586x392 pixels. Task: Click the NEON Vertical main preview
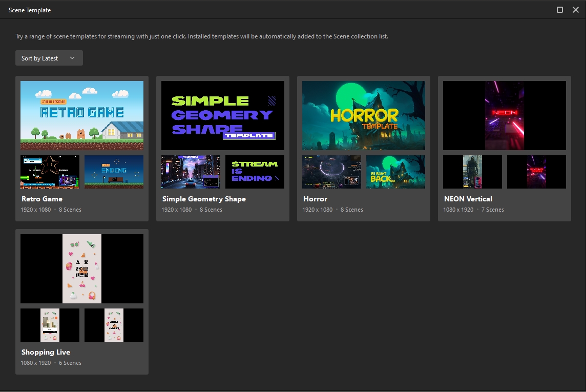(x=504, y=115)
